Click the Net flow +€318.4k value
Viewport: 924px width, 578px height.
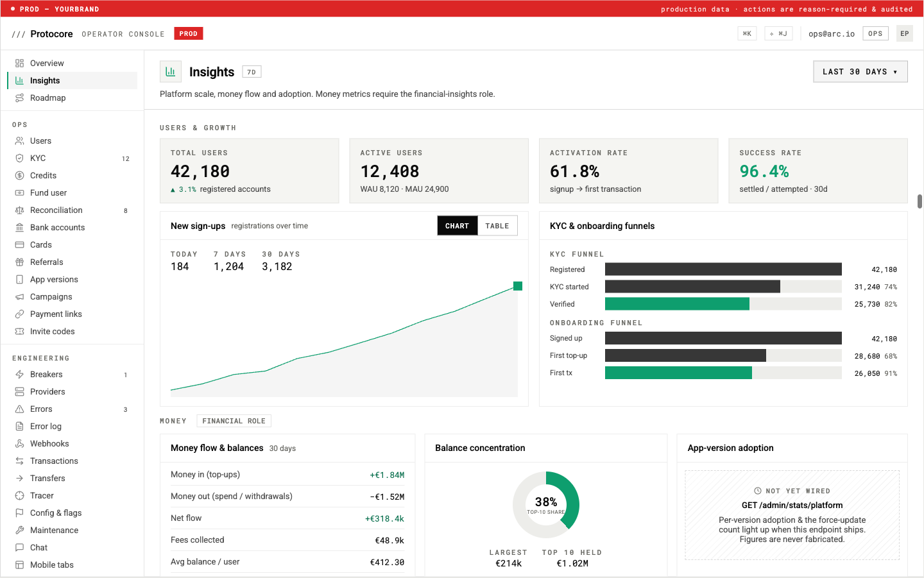coord(384,518)
